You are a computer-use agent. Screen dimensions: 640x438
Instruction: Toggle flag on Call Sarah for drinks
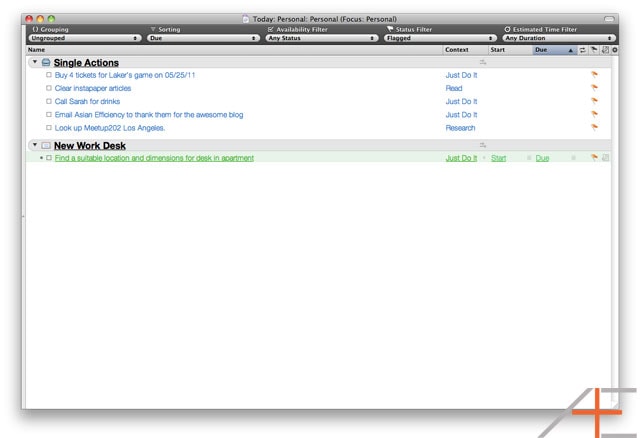click(594, 101)
